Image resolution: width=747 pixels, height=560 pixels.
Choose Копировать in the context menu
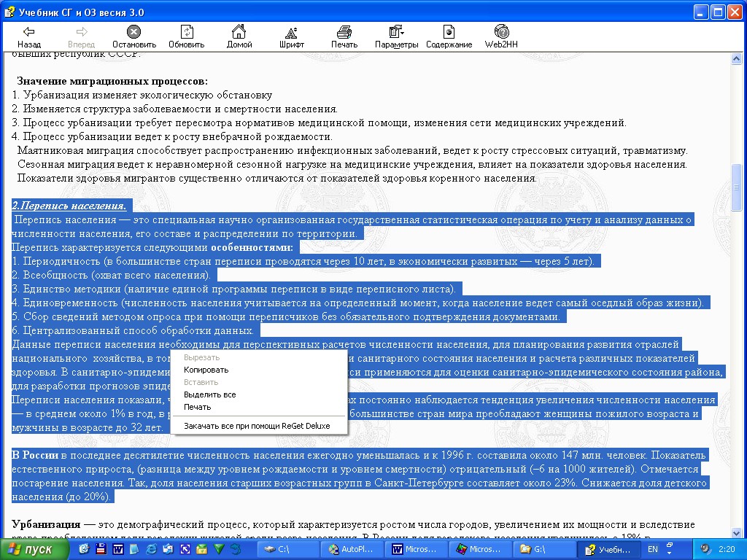[206, 370]
